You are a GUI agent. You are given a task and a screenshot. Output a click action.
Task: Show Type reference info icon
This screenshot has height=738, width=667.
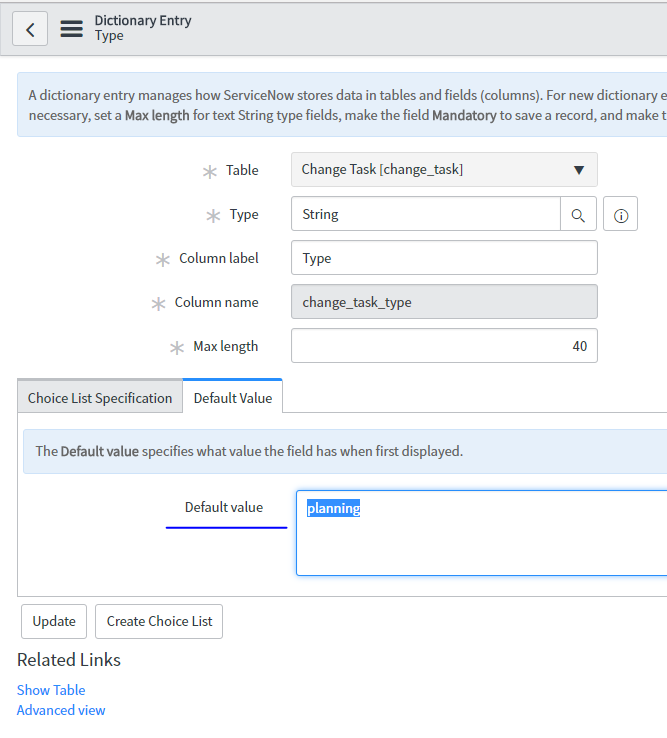coord(620,215)
